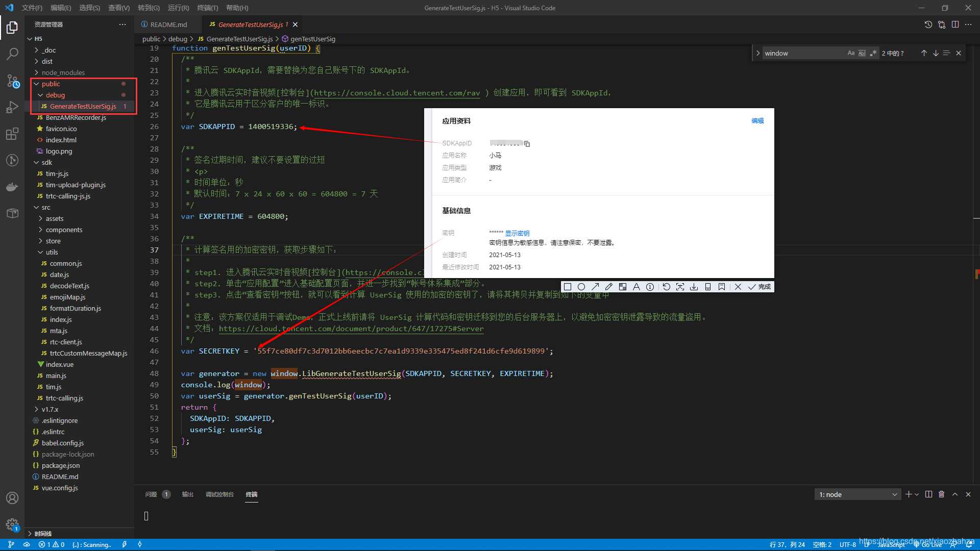Cancel the screenshot with the X icon
The height and width of the screenshot is (551, 980).
tap(738, 287)
